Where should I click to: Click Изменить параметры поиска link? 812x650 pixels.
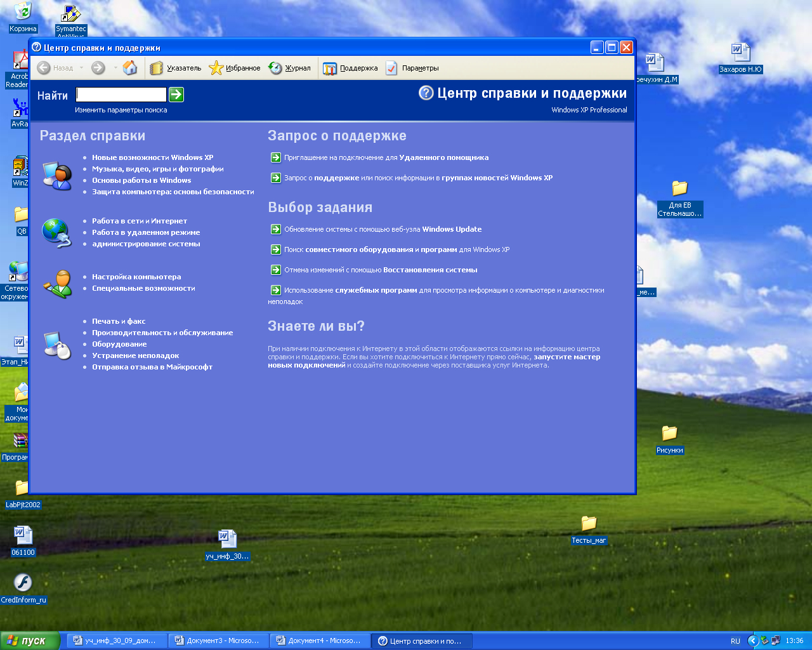pos(121,110)
